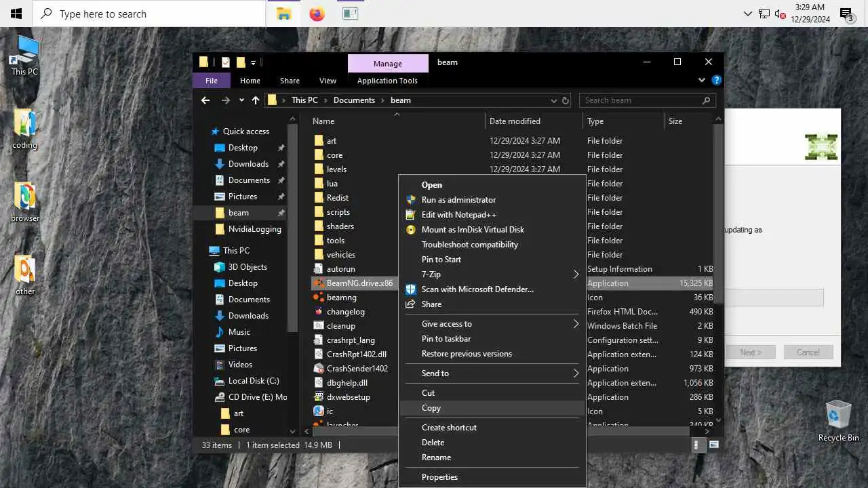Click the Windows Start button

tap(16, 14)
